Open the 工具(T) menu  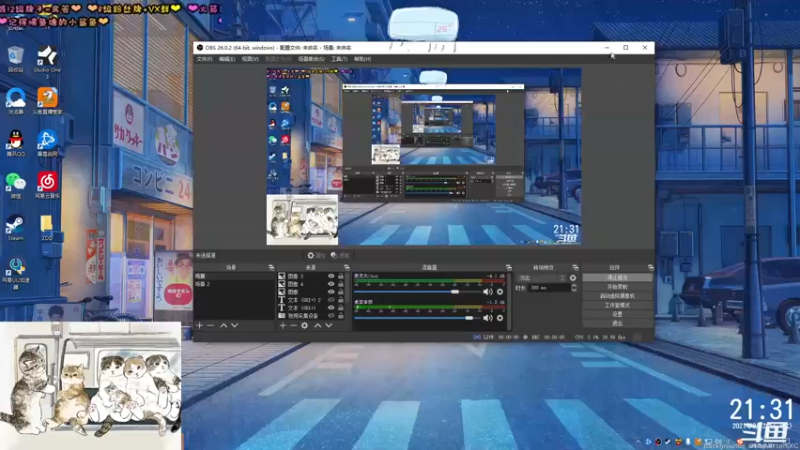[339, 59]
